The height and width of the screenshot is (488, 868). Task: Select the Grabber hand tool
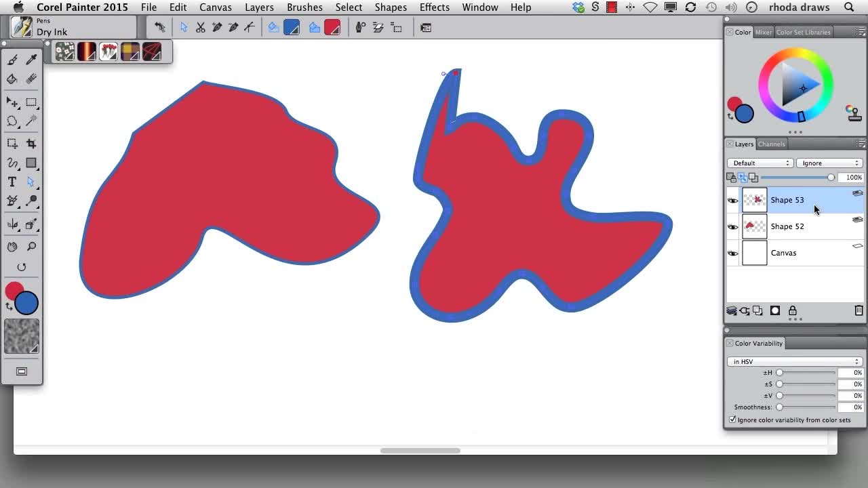pyautogui.click(x=12, y=247)
